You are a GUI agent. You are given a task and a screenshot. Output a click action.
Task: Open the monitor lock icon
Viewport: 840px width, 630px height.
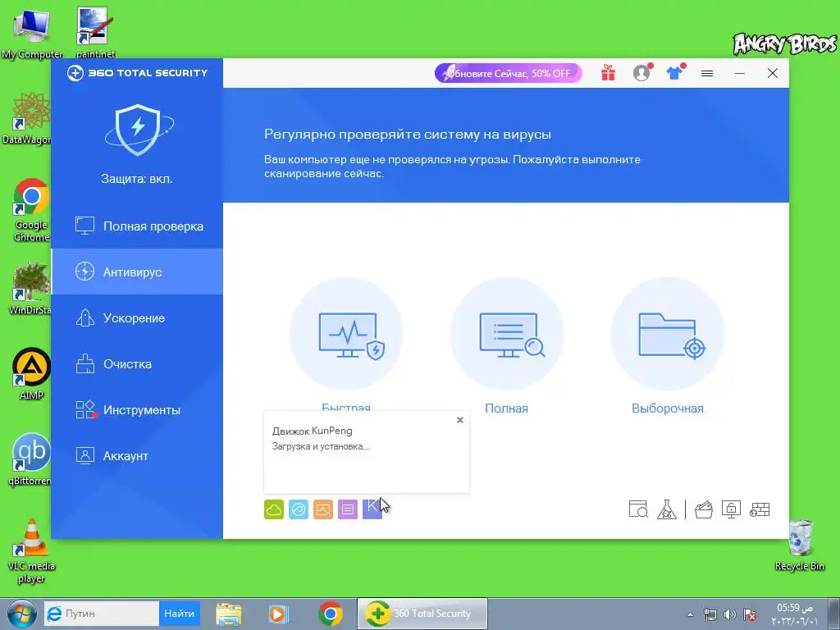(731, 509)
